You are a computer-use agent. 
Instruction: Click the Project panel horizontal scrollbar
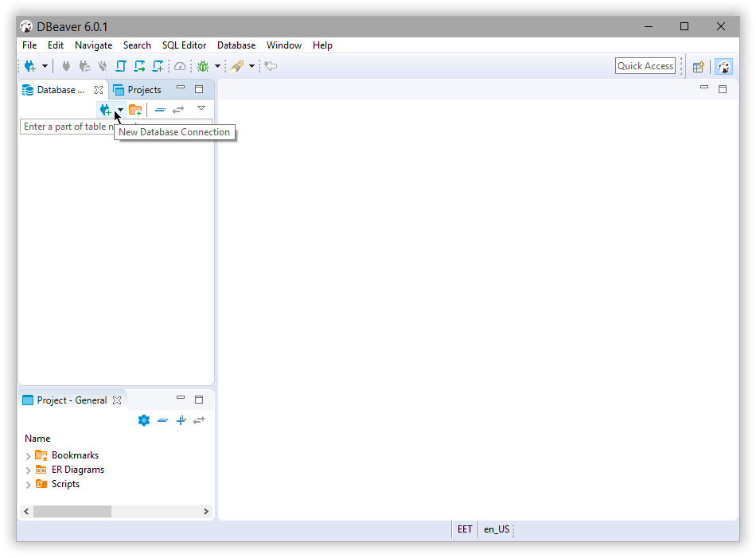click(72, 512)
